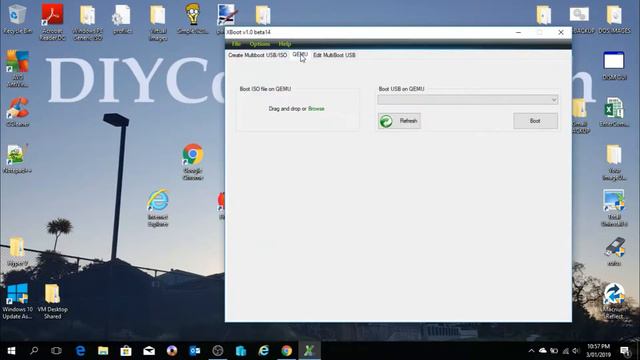Click the green Browse link
This screenshot has height=360, width=640.
[x=316, y=109]
